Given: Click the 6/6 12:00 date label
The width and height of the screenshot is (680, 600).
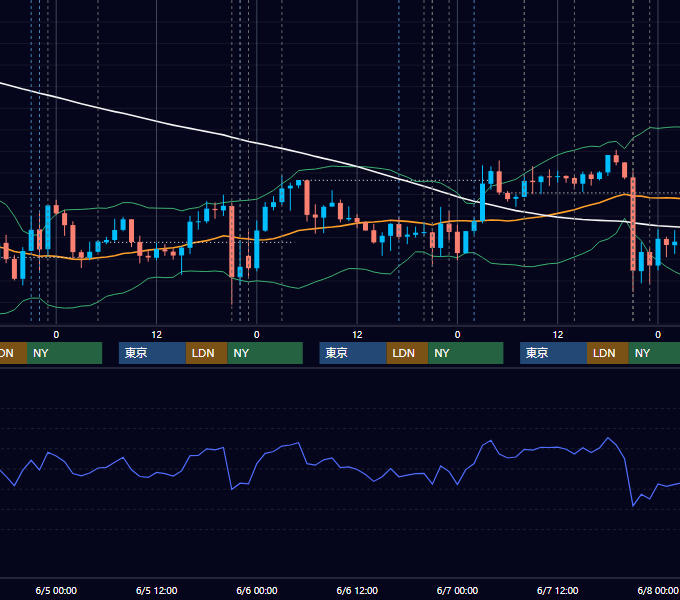Looking at the screenshot, I should (x=357, y=590).
